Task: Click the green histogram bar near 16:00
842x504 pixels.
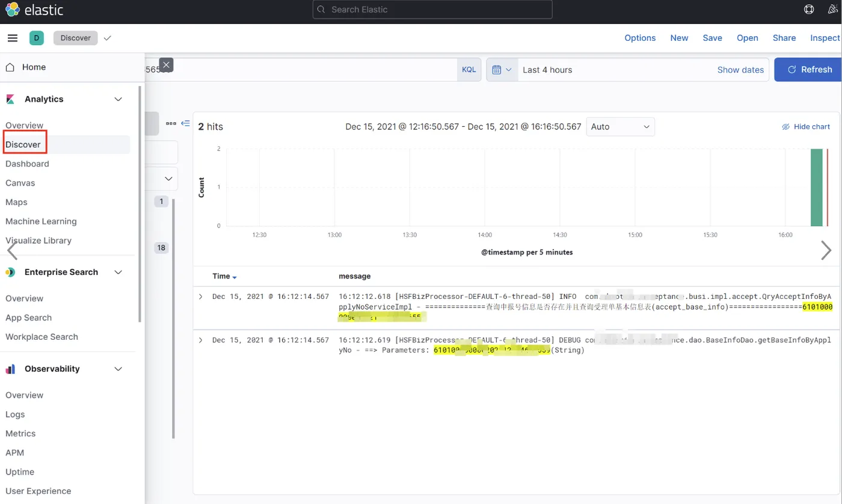Action: coord(816,187)
